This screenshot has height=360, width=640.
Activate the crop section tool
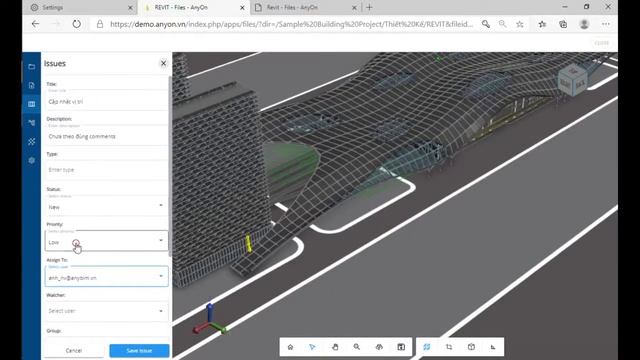pyautogui.click(x=449, y=347)
